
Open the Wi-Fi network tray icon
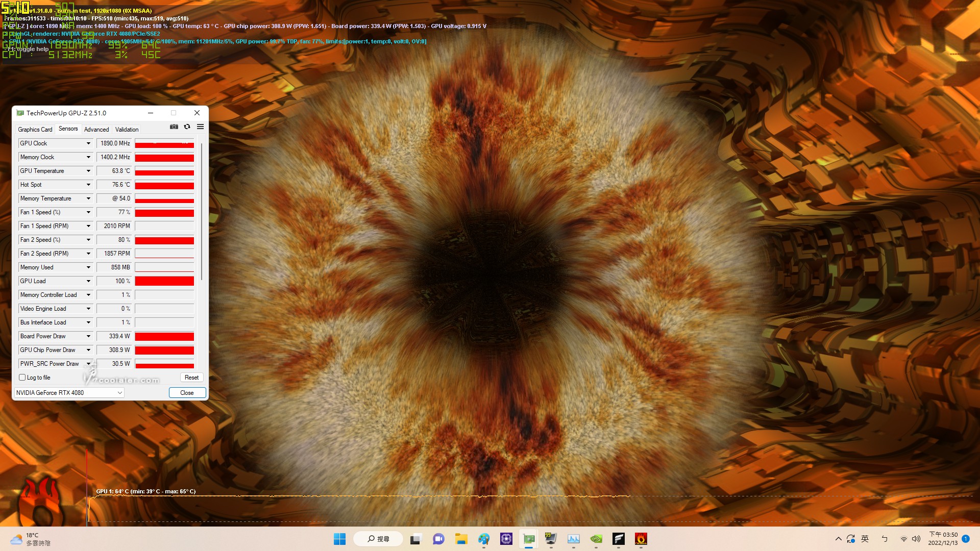coord(903,539)
